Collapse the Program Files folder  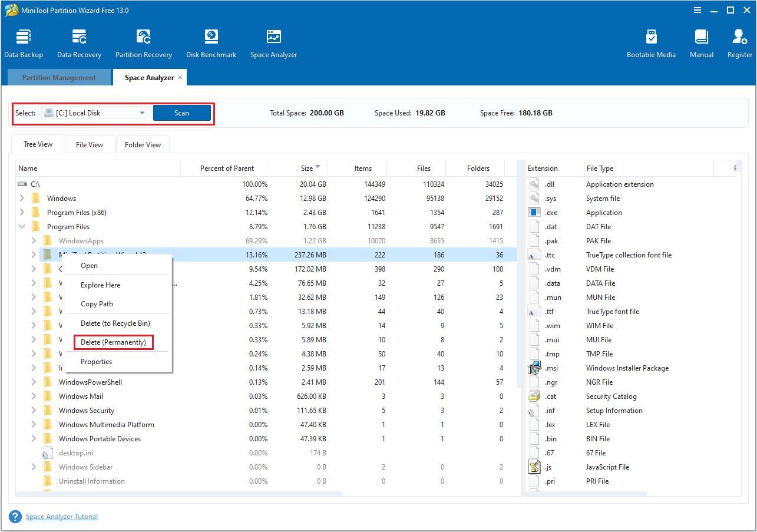pos(22,227)
